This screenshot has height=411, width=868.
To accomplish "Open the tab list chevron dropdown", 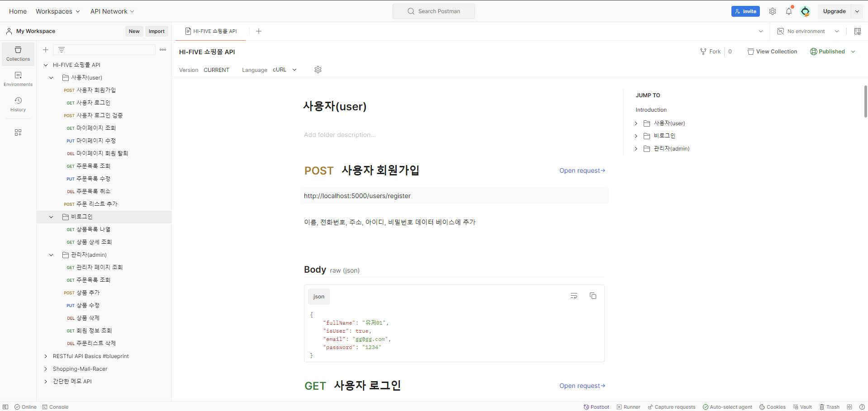I will point(761,31).
